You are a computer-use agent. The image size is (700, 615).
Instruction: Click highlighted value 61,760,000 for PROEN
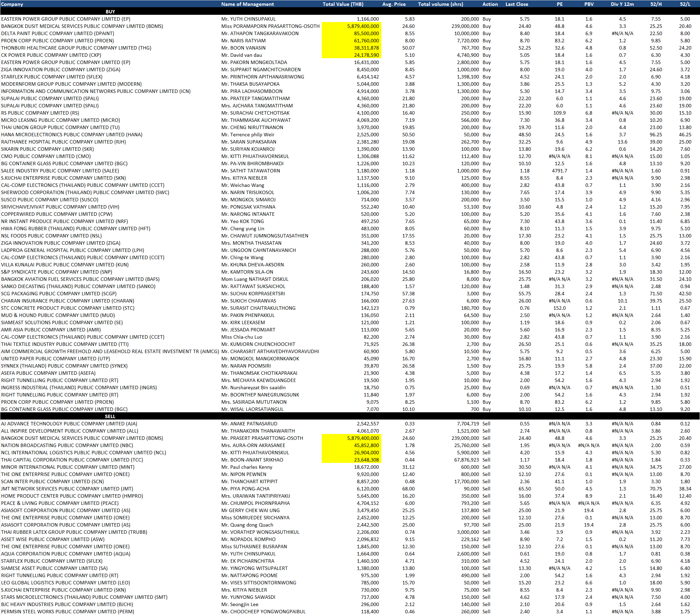[x=351, y=41]
